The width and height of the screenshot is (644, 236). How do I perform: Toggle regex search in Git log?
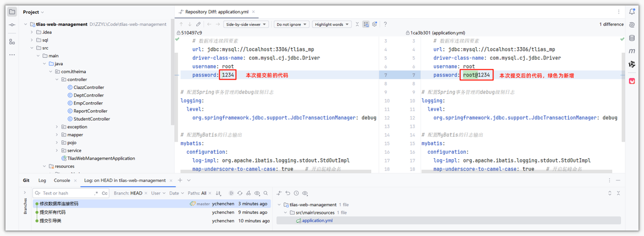96,193
